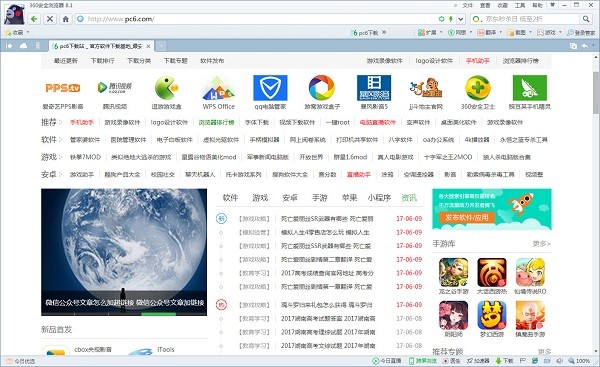The height and width of the screenshot is (367, 600).
Task: Open the 360 security guard icon
Action: pos(478,88)
